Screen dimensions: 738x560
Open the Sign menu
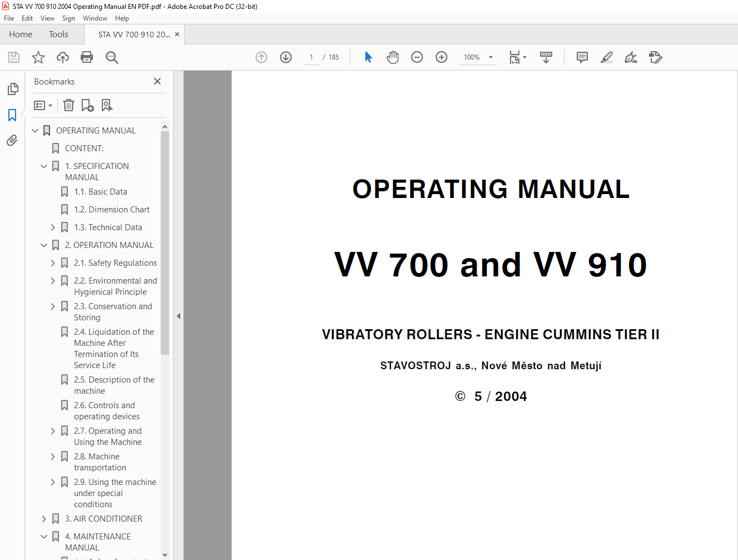pyautogui.click(x=68, y=18)
